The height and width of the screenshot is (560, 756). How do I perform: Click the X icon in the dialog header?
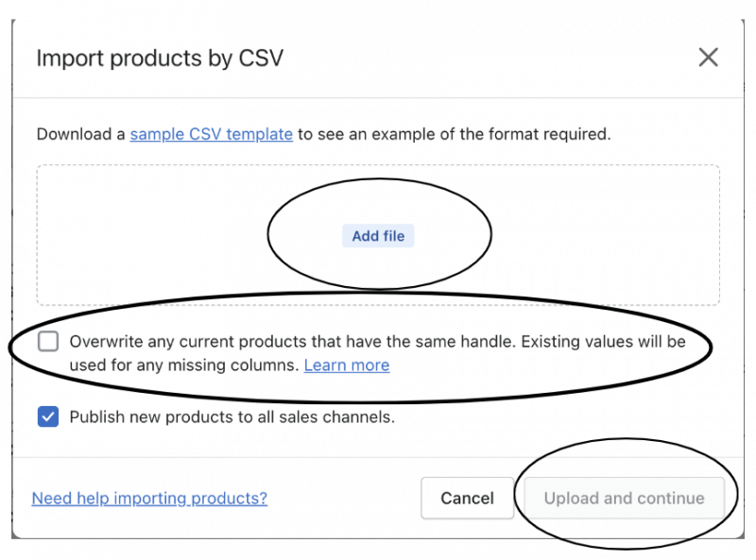[708, 58]
